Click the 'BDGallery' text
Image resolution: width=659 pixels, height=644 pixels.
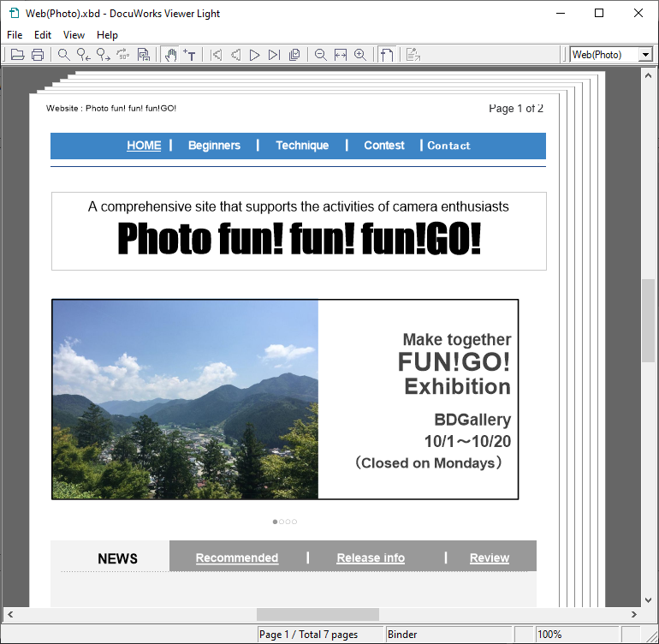(472, 420)
